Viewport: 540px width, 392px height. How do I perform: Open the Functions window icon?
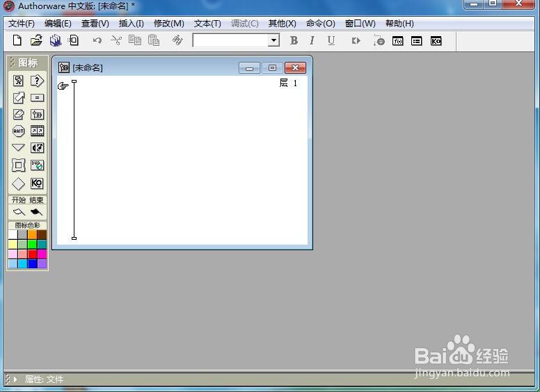[398, 41]
